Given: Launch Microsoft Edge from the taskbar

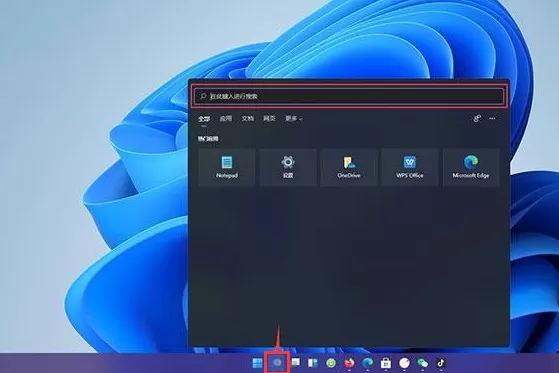Looking at the screenshot, I should point(367,363).
